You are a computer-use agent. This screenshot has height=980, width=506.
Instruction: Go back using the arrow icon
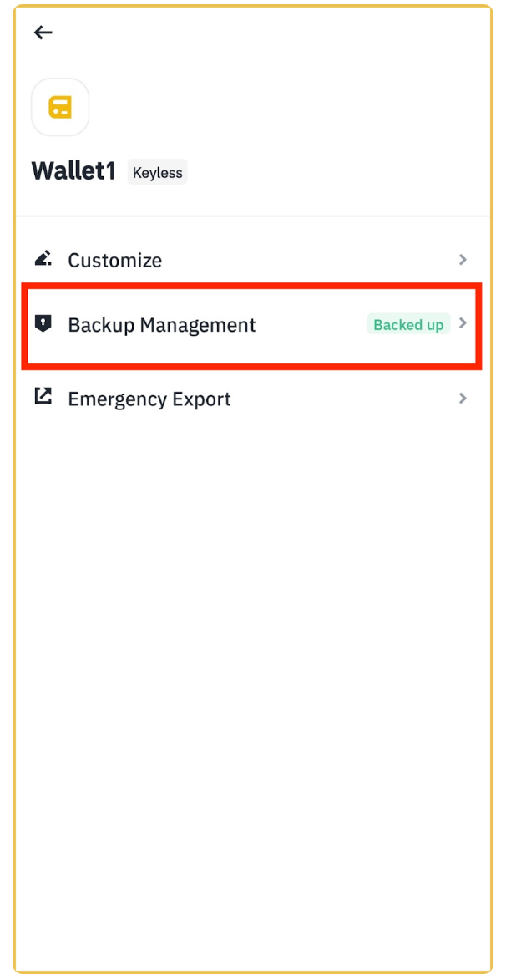(43, 33)
